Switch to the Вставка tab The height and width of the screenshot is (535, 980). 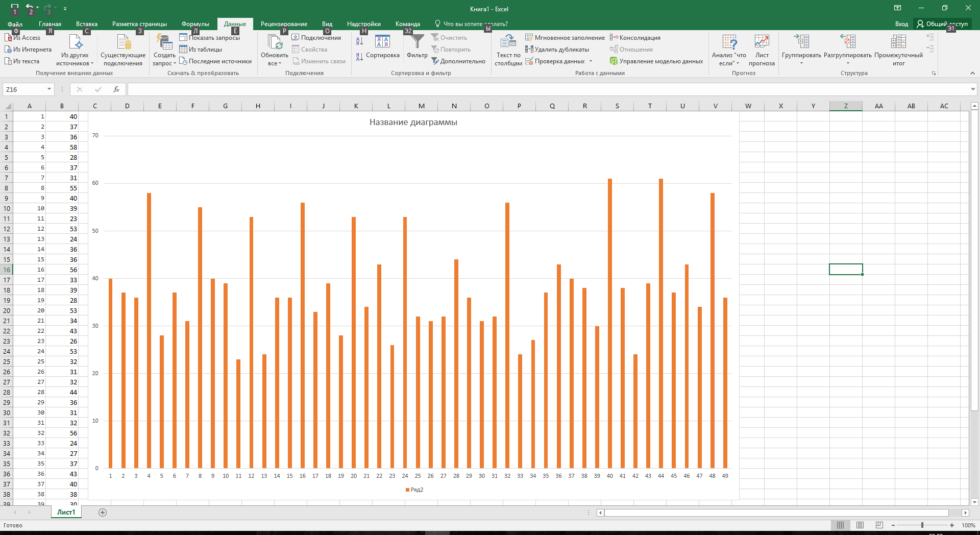(87, 24)
